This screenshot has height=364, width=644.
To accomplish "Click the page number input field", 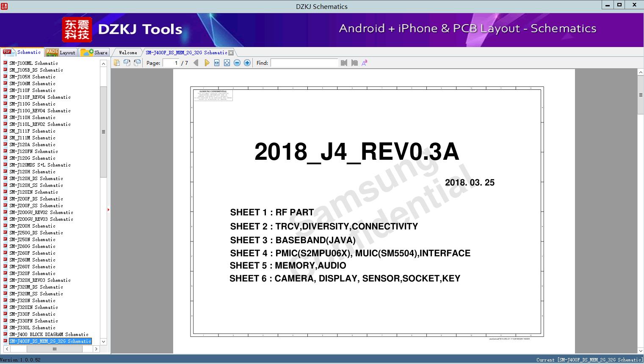I will [x=171, y=63].
